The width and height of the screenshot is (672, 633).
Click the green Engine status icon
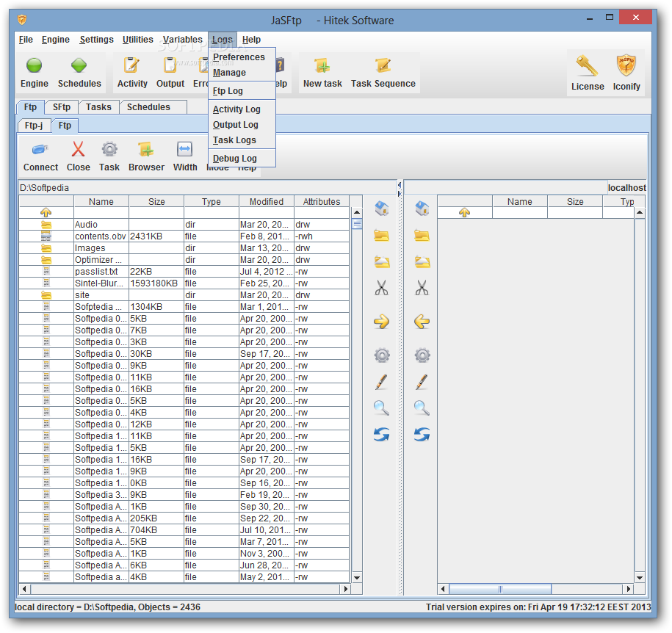35,65
